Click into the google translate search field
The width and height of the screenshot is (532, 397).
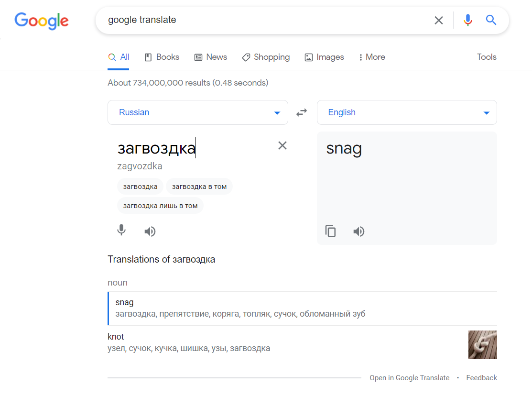[x=263, y=20]
